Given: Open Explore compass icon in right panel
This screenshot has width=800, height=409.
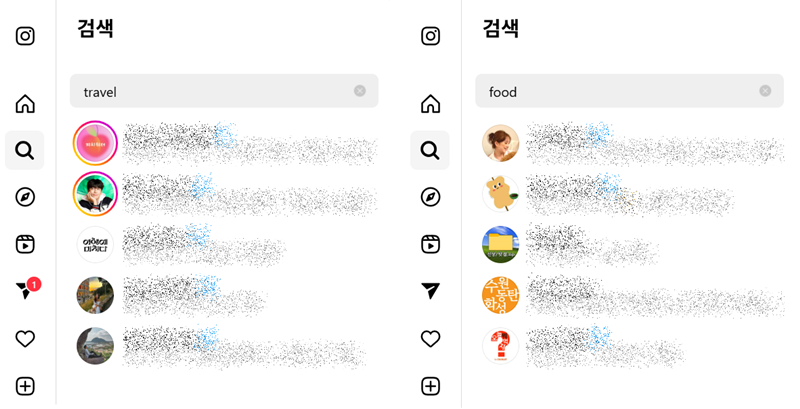Looking at the screenshot, I should [430, 197].
